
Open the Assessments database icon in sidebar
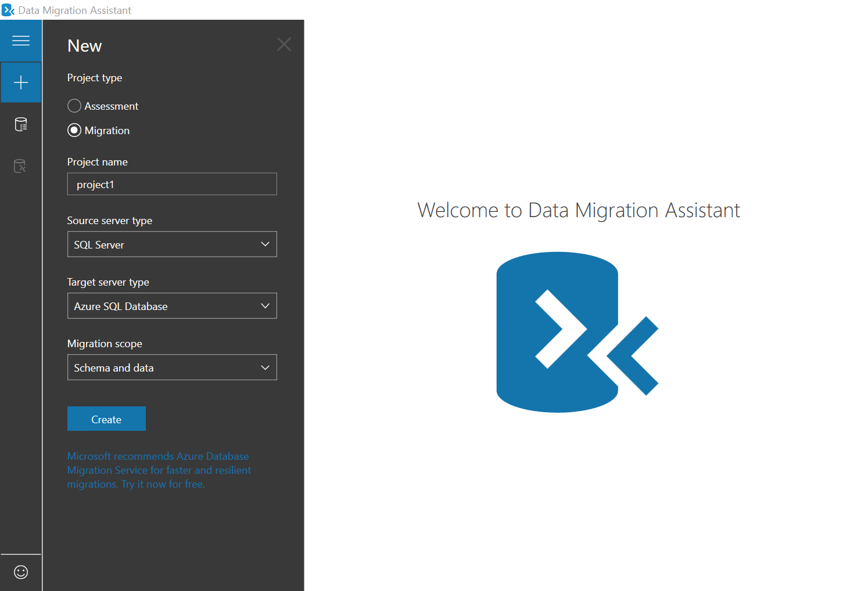click(21, 124)
